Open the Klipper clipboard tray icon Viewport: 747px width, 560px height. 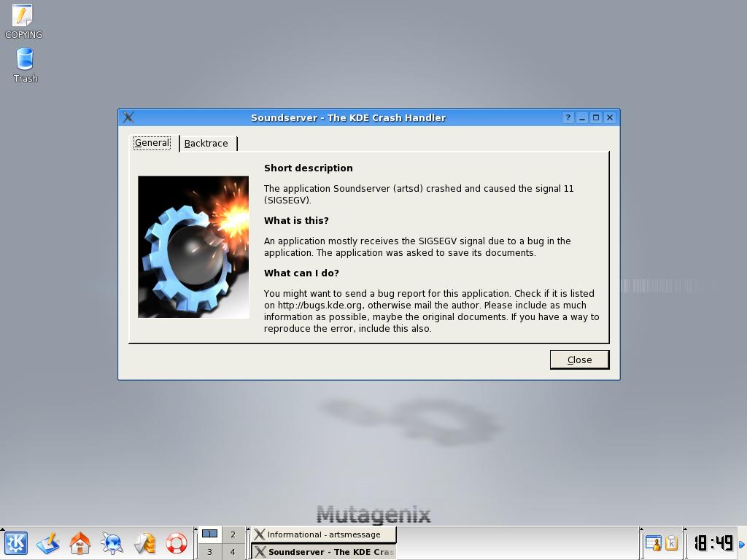(671, 542)
